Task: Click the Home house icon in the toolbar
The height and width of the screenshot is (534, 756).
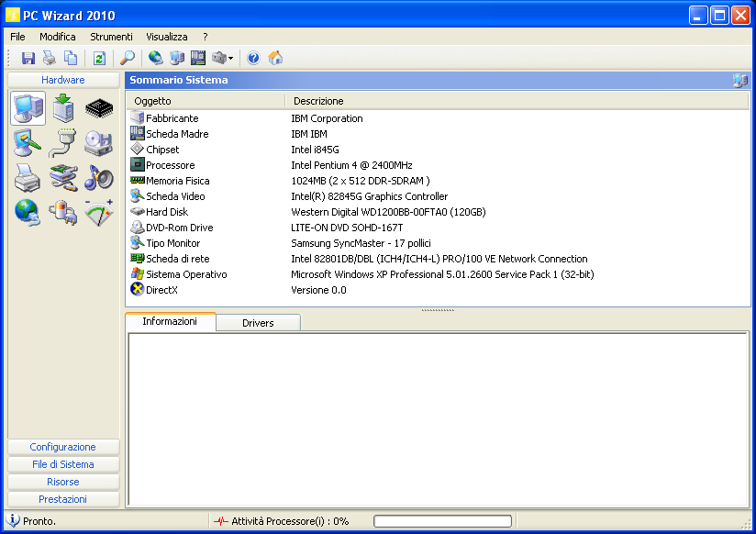Action: 275,59
